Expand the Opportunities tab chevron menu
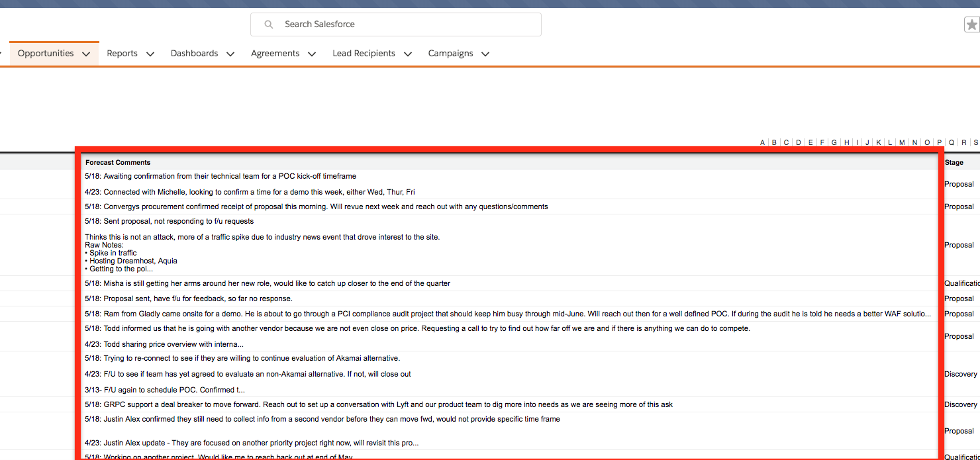Screen dimensions: 980x460 (86, 54)
